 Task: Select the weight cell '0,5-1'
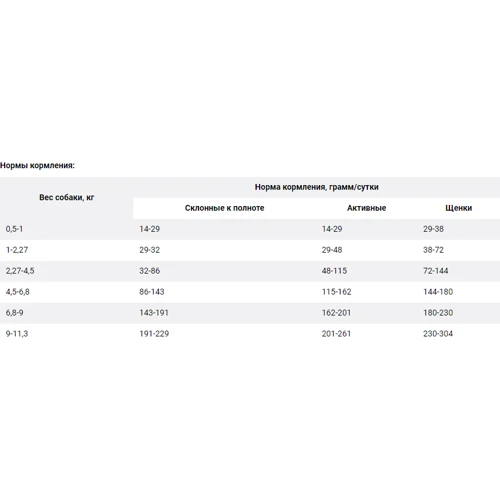pos(14,229)
